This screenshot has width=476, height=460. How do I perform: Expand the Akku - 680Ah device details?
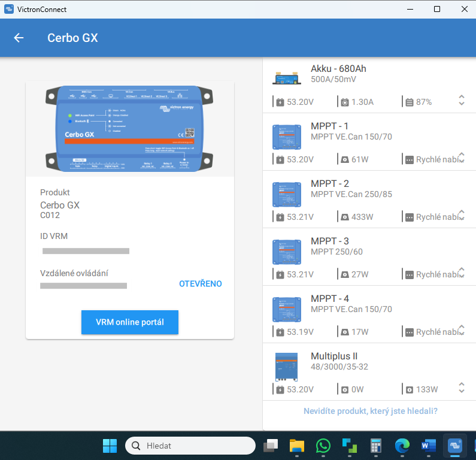pyautogui.click(x=461, y=101)
